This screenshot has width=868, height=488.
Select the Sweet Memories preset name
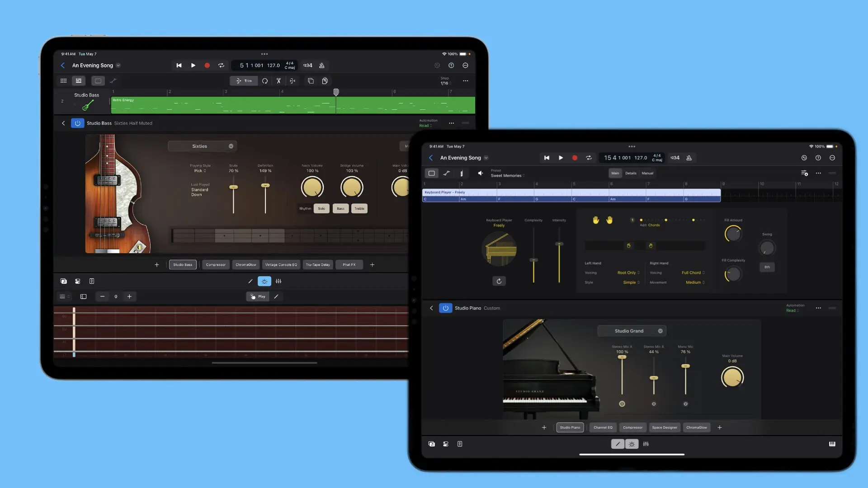[507, 175]
